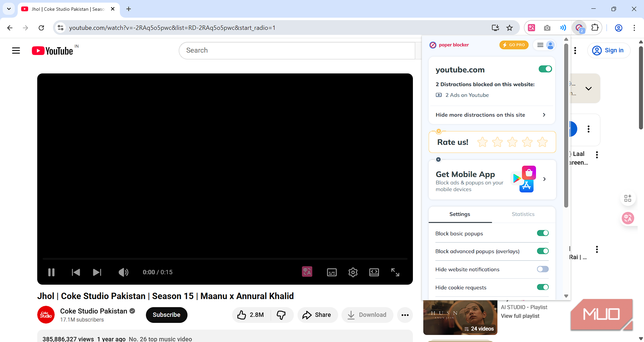Image resolution: width=644 pixels, height=342 pixels.
Task: Click GO PRO button
Action: click(514, 45)
